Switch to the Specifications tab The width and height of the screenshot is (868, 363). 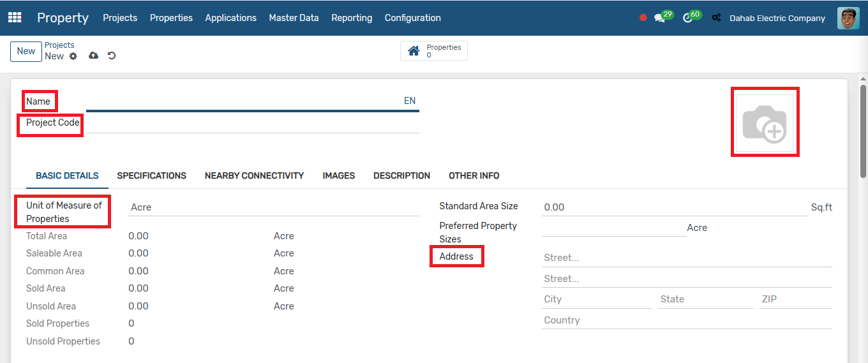(151, 175)
